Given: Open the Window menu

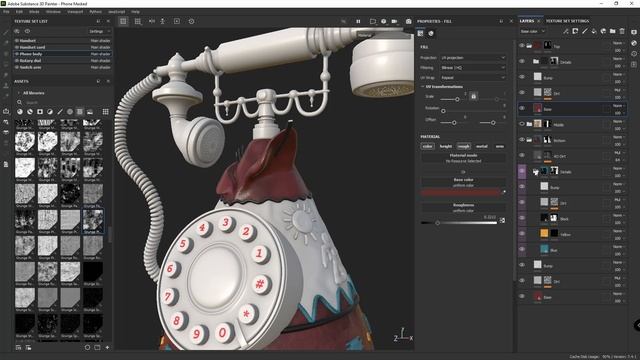Looking at the screenshot, I should 53,12.
